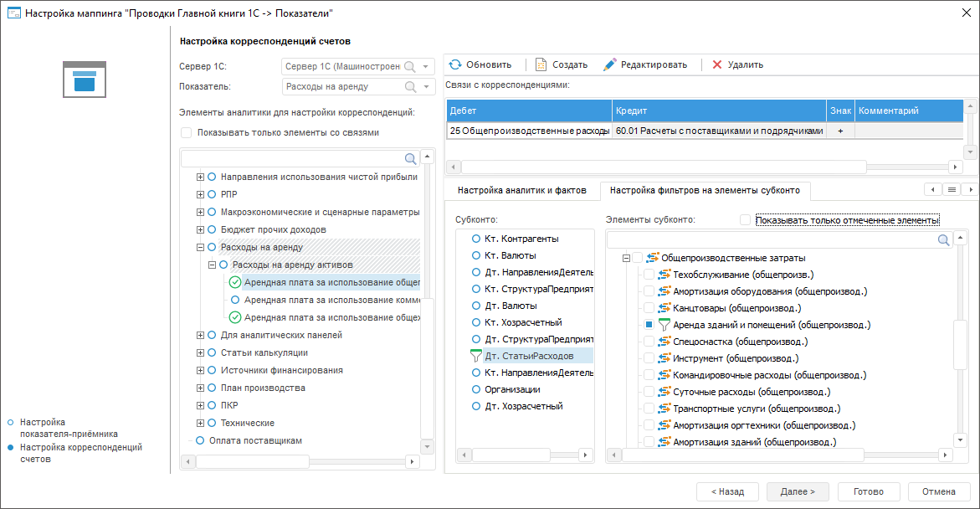Expand the Статьи калькуляции tree node
Viewport: 980px width, 509px height.
pyautogui.click(x=200, y=353)
